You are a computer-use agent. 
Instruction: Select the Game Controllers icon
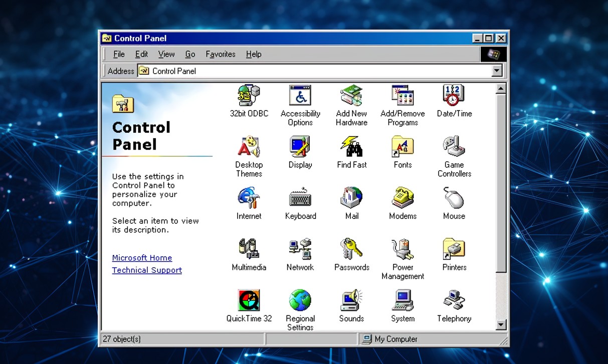point(454,147)
